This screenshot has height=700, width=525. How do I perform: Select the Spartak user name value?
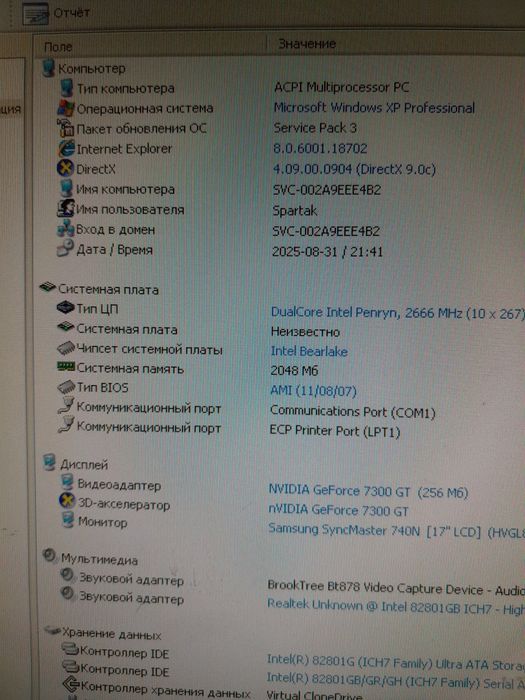295,210
